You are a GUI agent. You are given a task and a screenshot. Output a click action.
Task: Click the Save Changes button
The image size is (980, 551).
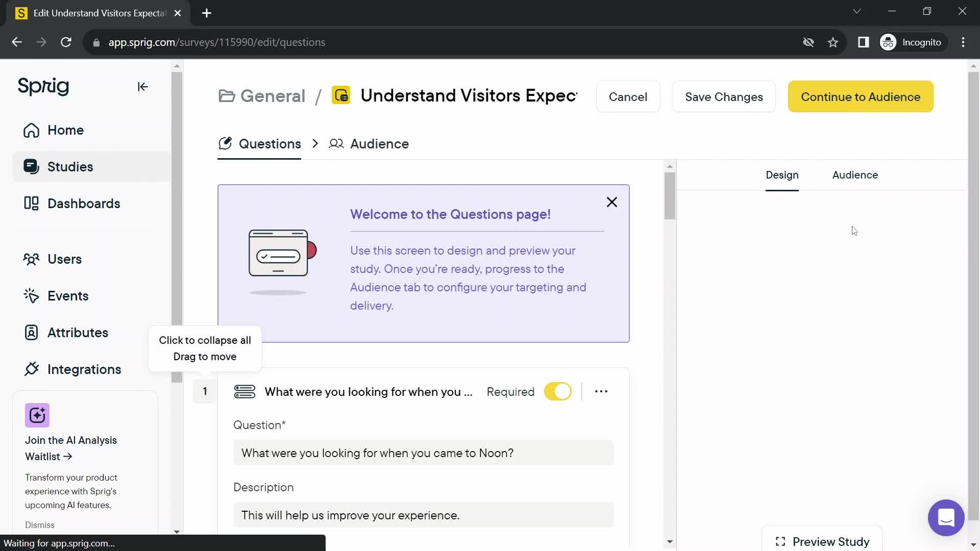724,96
